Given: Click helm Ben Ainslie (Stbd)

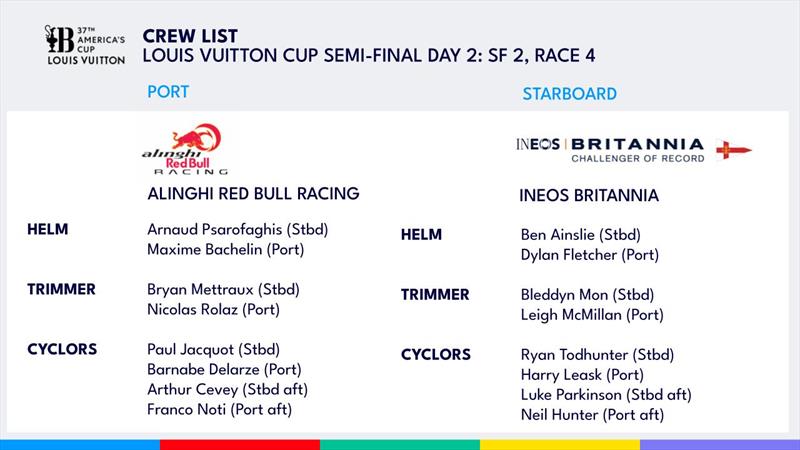Looking at the screenshot, I should tap(581, 235).
